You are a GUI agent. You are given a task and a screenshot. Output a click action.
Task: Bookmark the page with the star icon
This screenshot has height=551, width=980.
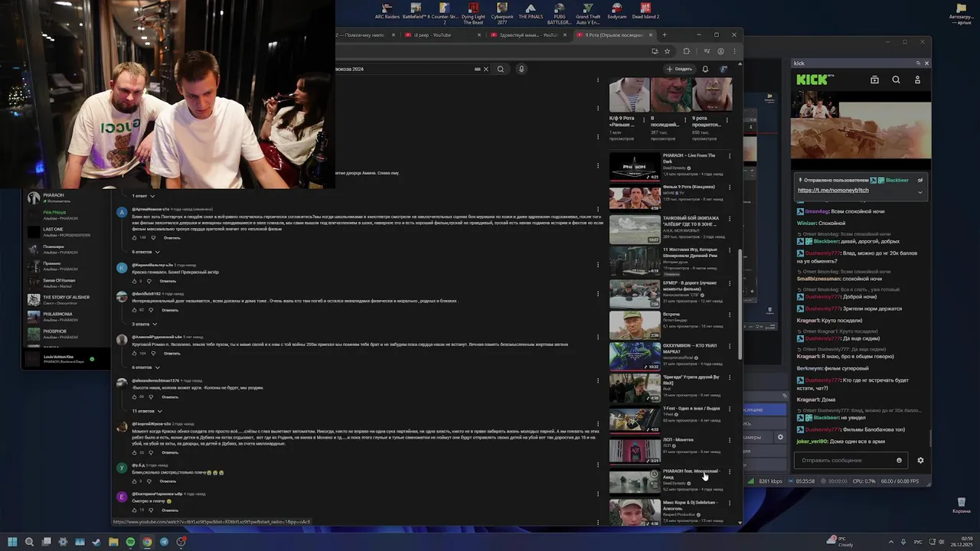tap(667, 51)
